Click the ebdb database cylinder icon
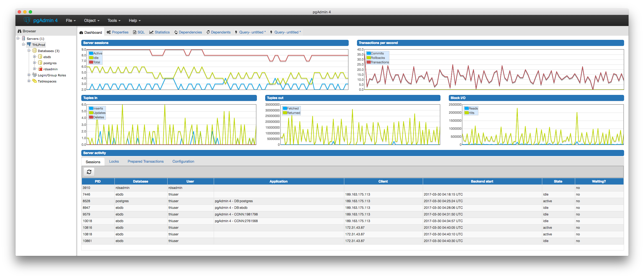 40,57
